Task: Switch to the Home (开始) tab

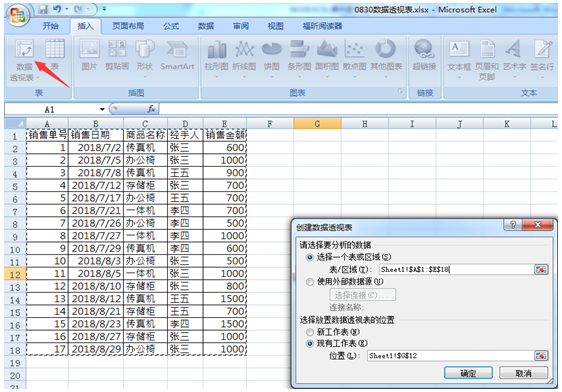Action: click(x=51, y=26)
